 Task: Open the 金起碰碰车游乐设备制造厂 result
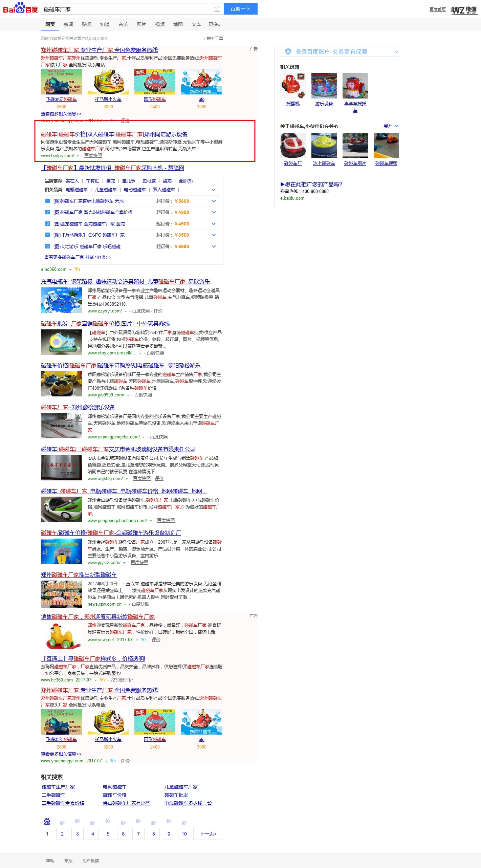tap(111, 533)
